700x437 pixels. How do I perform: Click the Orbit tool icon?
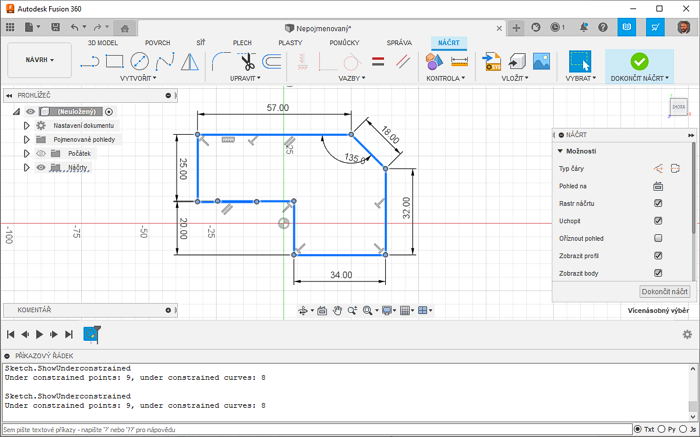coord(303,311)
